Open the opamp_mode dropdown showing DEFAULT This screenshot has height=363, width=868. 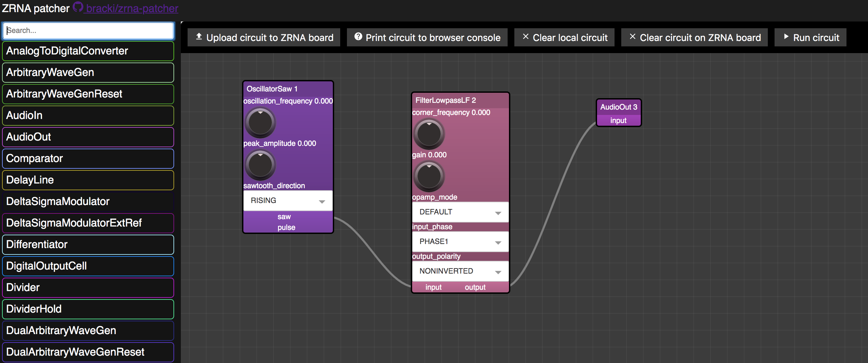pos(460,212)
